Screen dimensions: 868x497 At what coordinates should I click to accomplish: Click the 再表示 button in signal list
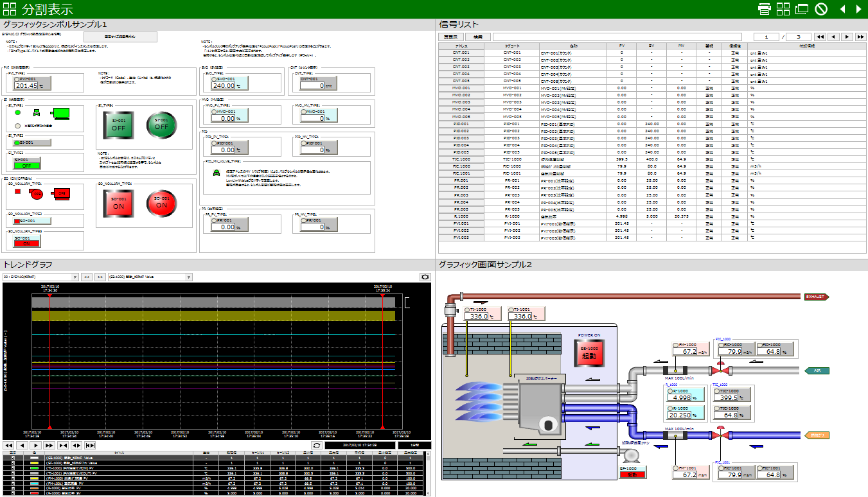452,37
